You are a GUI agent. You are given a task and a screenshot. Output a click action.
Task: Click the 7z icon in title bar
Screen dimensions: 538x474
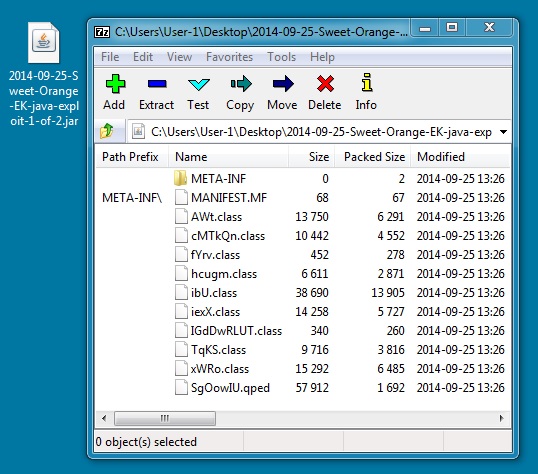click(x=102, y=32)
